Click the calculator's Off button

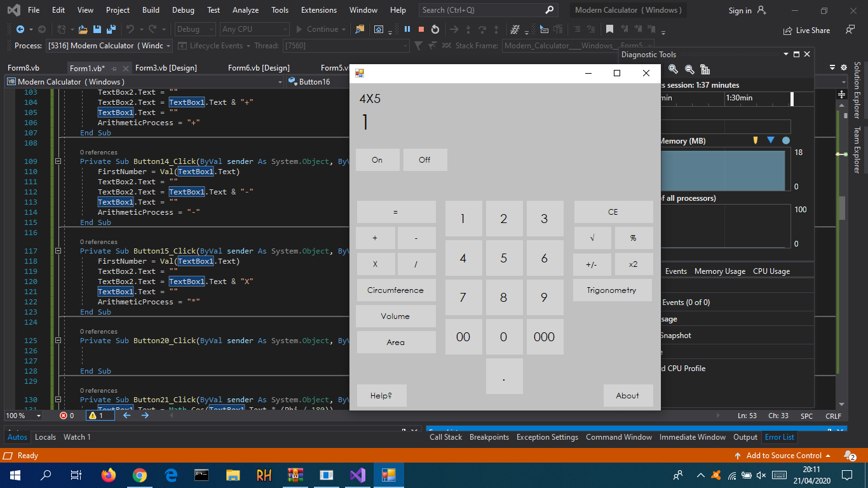point(425,160)
